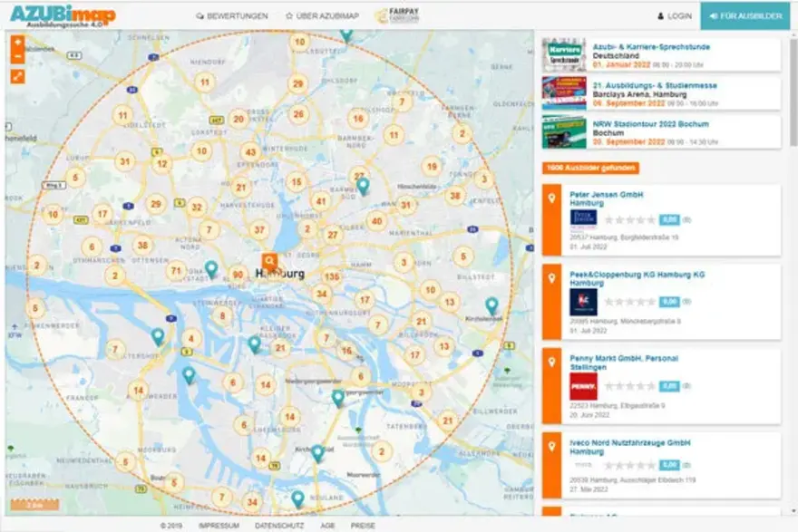Screen dimensions: 798x532
Task: Open the cluster marker showing 20
Action: 238,119
